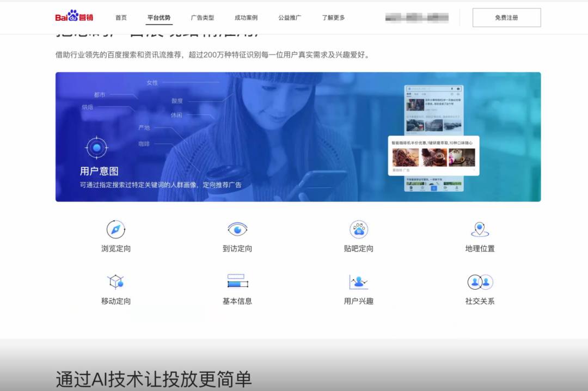Image resolution: width=588 pixels, height=391 pixels.
Task: Select the 用户兴趣 label
Action: (359, 301)
